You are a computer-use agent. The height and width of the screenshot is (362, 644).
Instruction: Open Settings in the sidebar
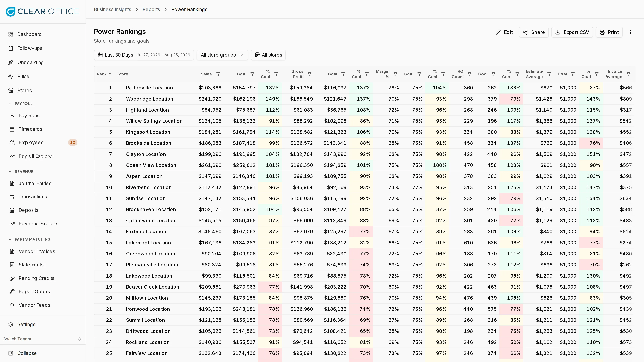click(x=43, y=324)
